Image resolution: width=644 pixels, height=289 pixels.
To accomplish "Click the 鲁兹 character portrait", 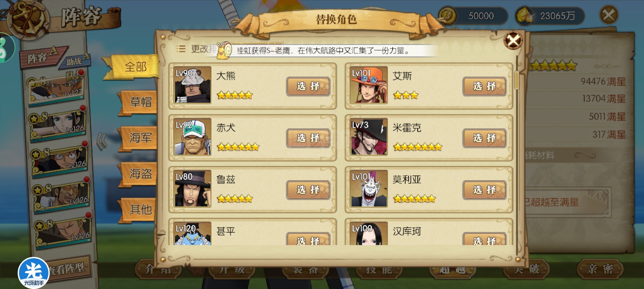I will pyautogui.click(x=193, y=189).
